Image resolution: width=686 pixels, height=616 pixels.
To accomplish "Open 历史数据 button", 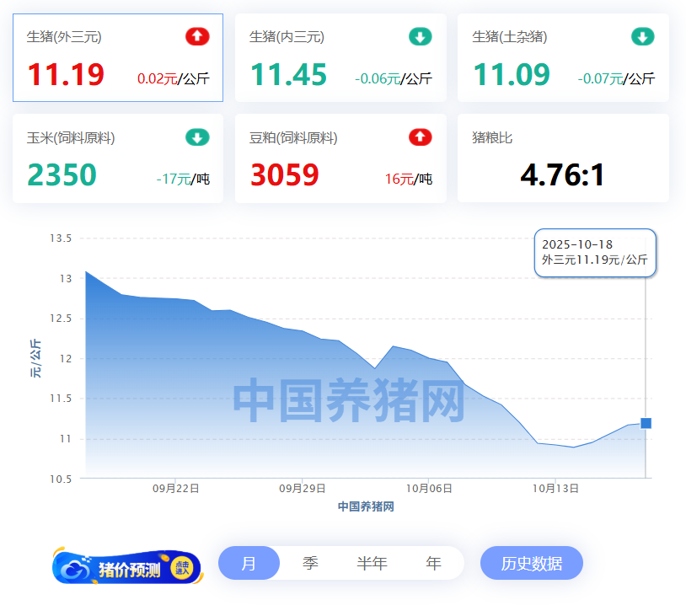I will [531, 564].
